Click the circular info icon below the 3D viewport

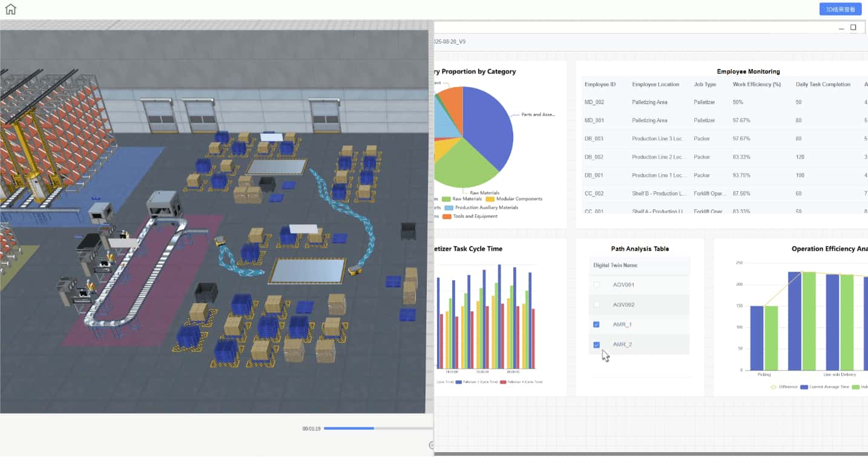[x=431, y=446]
